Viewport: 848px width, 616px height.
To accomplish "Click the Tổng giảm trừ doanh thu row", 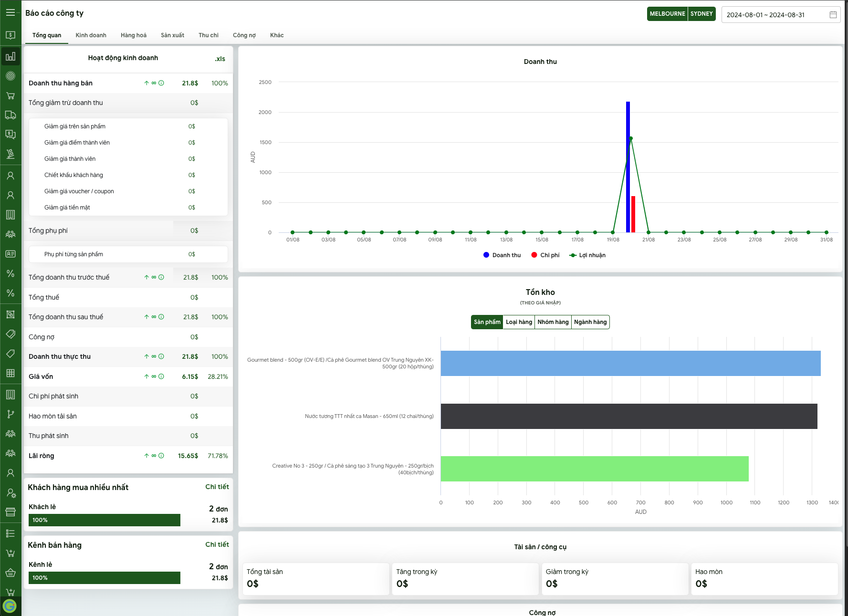I will tap(128, 103).
